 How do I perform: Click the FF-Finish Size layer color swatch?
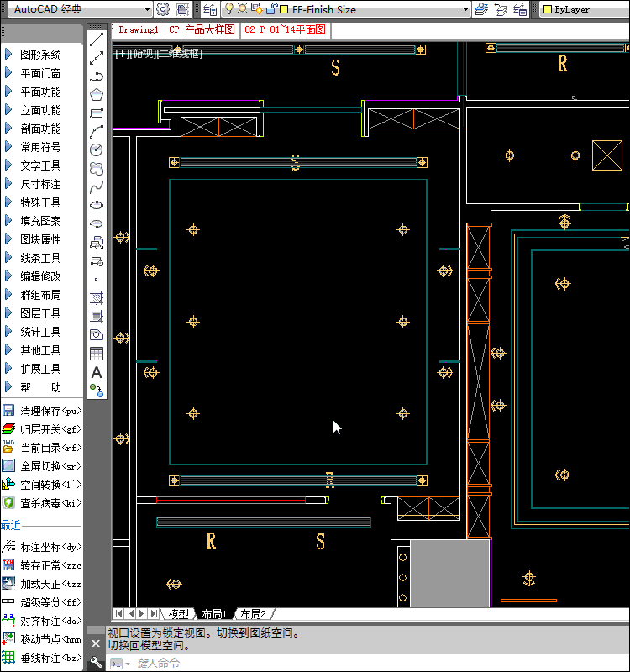tap(284, 9)
